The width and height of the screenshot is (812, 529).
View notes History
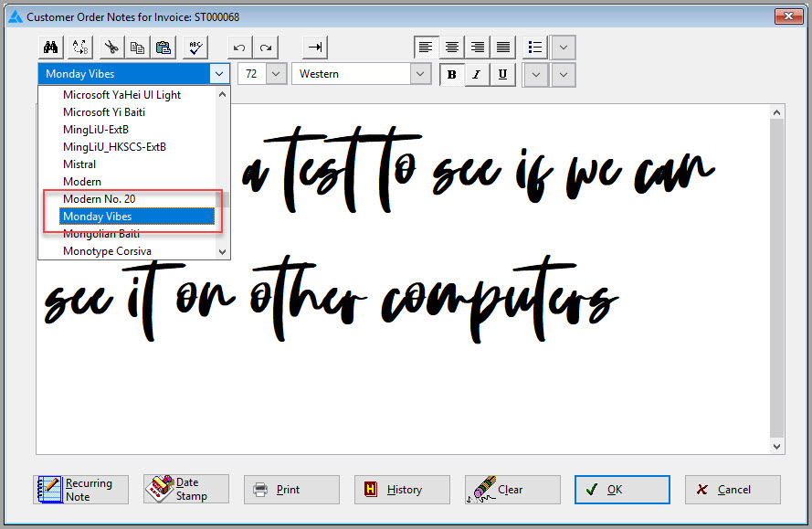coord(402,490)
